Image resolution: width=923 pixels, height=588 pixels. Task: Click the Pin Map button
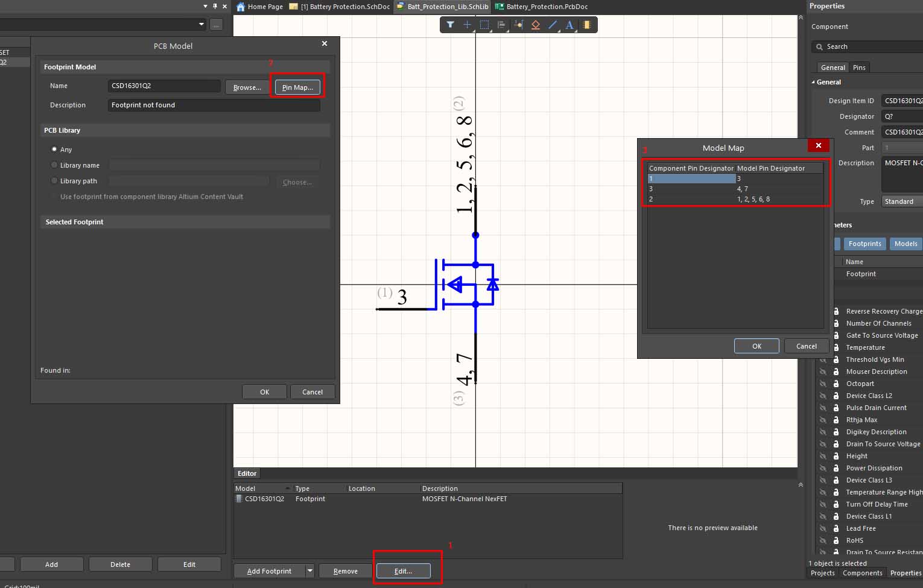pyautogui.click(x=297, y=87)
